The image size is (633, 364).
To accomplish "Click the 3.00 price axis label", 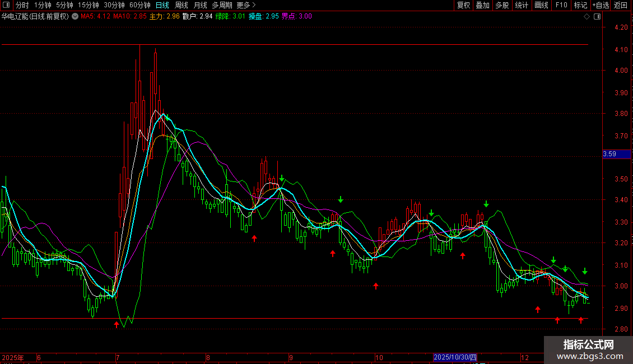I will 621,286.
